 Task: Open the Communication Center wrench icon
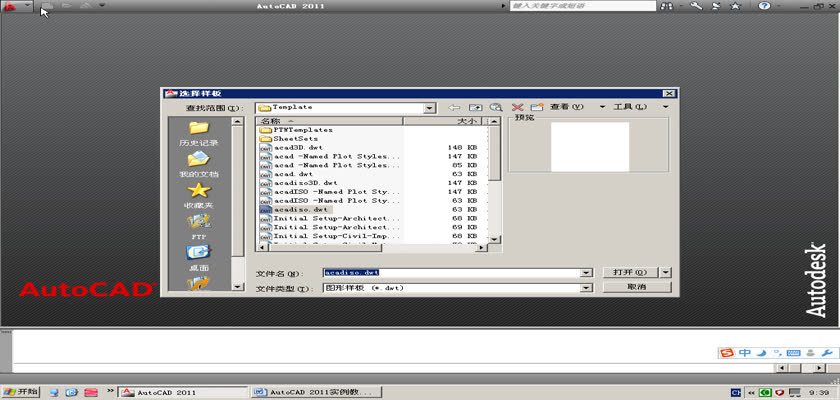coord(696,6)
